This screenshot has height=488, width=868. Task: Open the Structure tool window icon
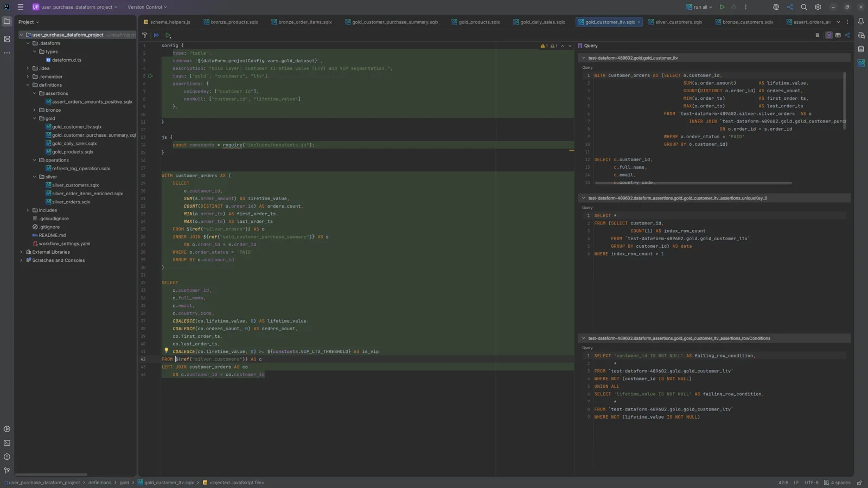click(7, 39)
